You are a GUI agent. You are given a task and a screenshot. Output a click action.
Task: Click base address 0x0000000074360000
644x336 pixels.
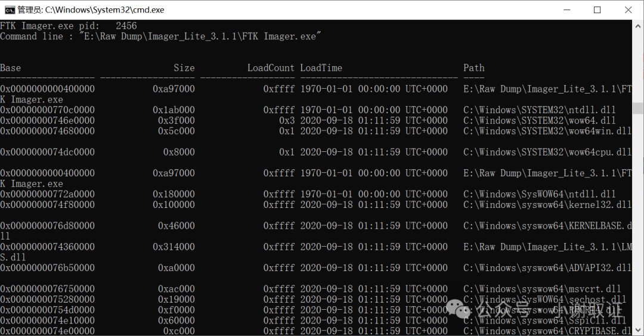tap(47, 247)
